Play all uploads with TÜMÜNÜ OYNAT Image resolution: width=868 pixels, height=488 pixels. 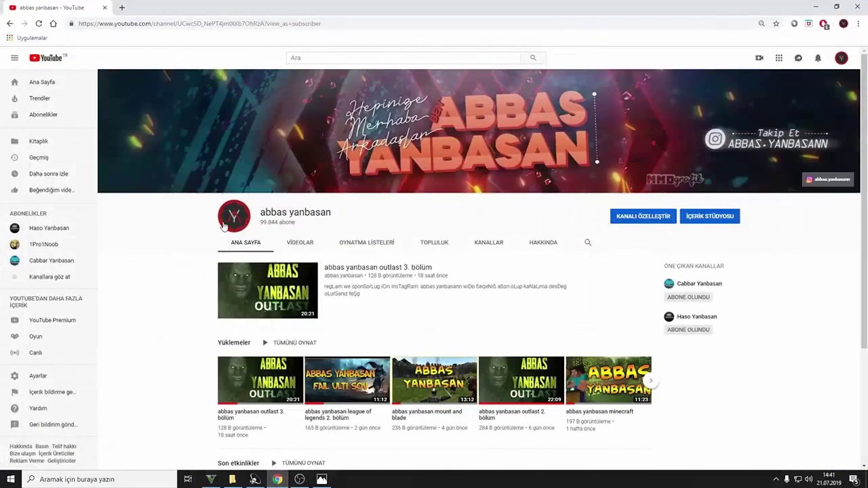(290, 342)
